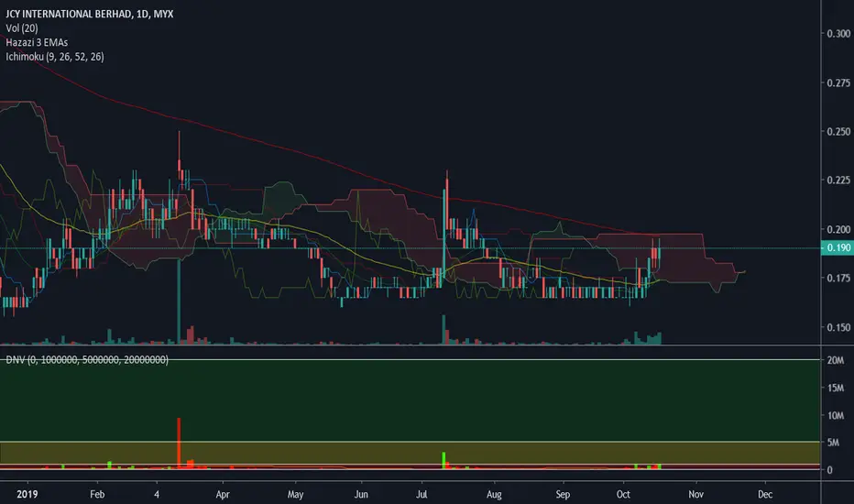Select the DNV indicator legend label
The height and width of the screenshot is (504, 854).
87,360
